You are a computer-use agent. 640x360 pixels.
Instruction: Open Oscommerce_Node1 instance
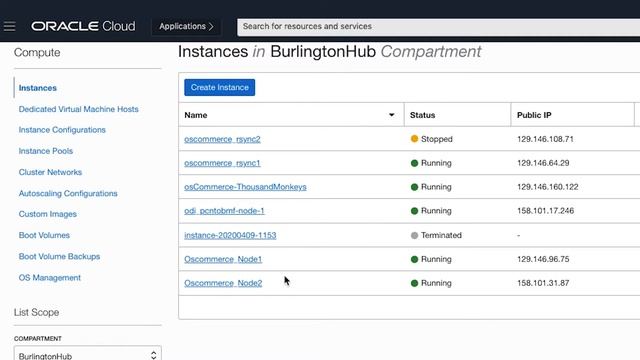[x=223, y=259]
